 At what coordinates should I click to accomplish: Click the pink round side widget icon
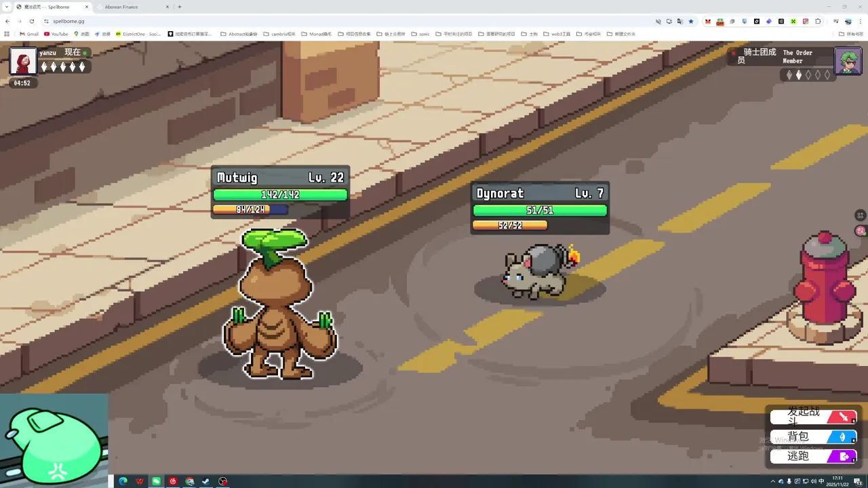[861, 230]
